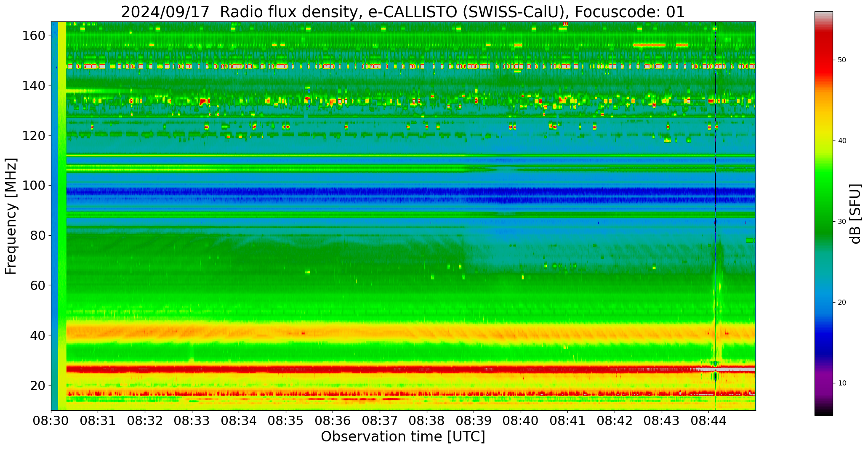Click the 08:41 time tick label
Viewport: 868px width, 449px height.
coord(567,420)
